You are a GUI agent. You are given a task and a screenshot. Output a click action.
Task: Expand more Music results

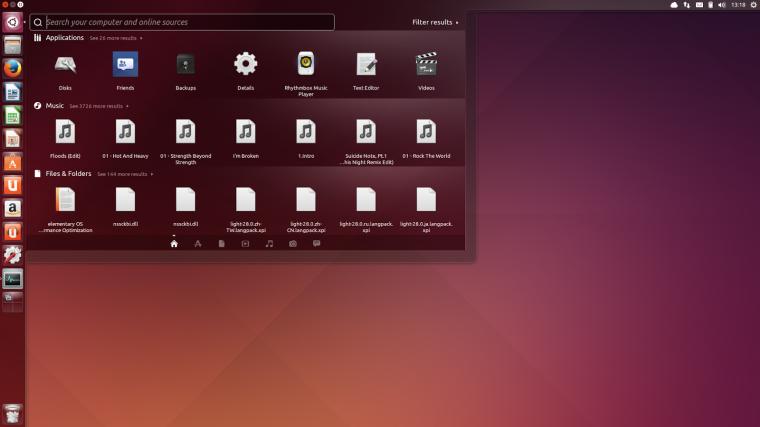point(99,106)
